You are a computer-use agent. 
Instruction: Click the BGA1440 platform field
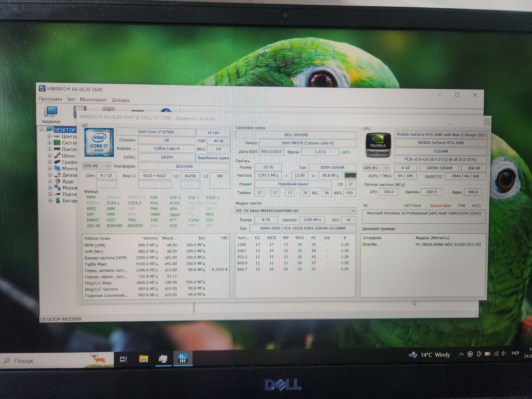(184, 167)
